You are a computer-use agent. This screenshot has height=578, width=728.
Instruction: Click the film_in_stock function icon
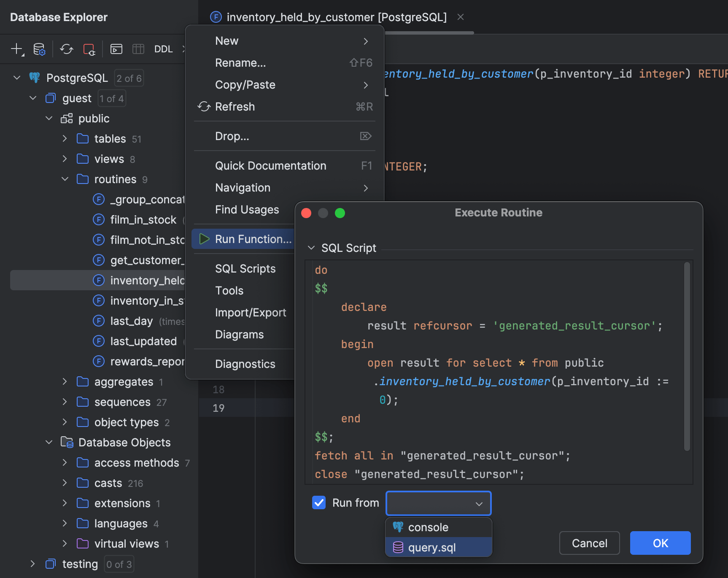(x=98, y=219)
